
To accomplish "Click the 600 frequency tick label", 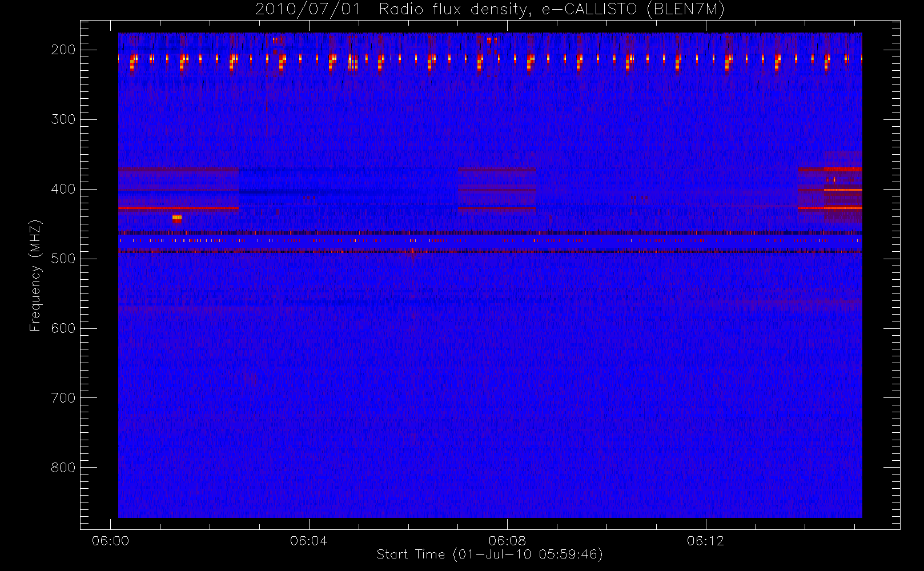I will [x=63, y=328].
